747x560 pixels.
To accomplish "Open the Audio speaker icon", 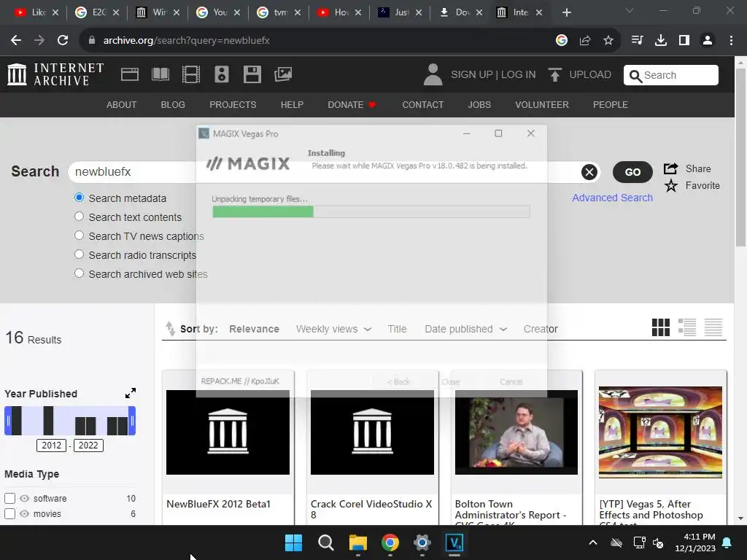I will (222, 74).
